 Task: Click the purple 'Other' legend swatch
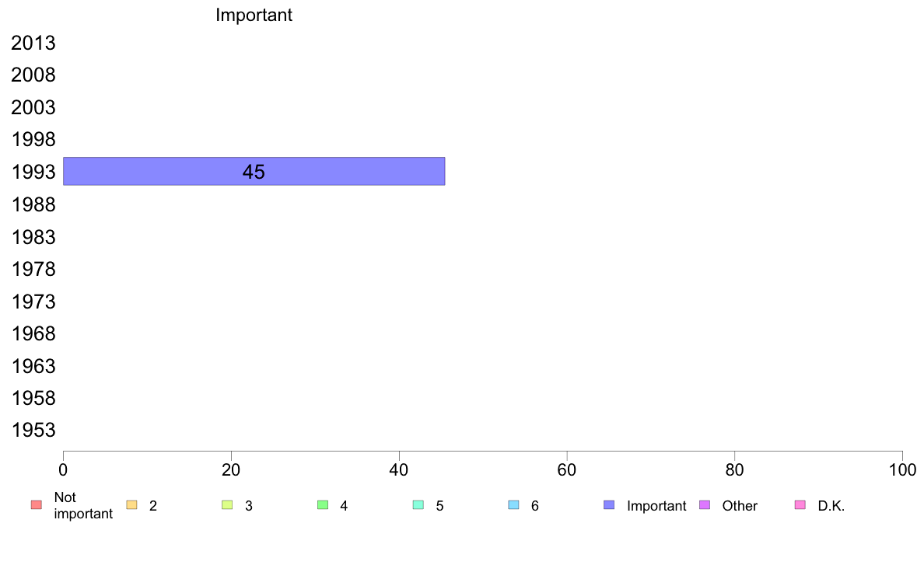705,505
